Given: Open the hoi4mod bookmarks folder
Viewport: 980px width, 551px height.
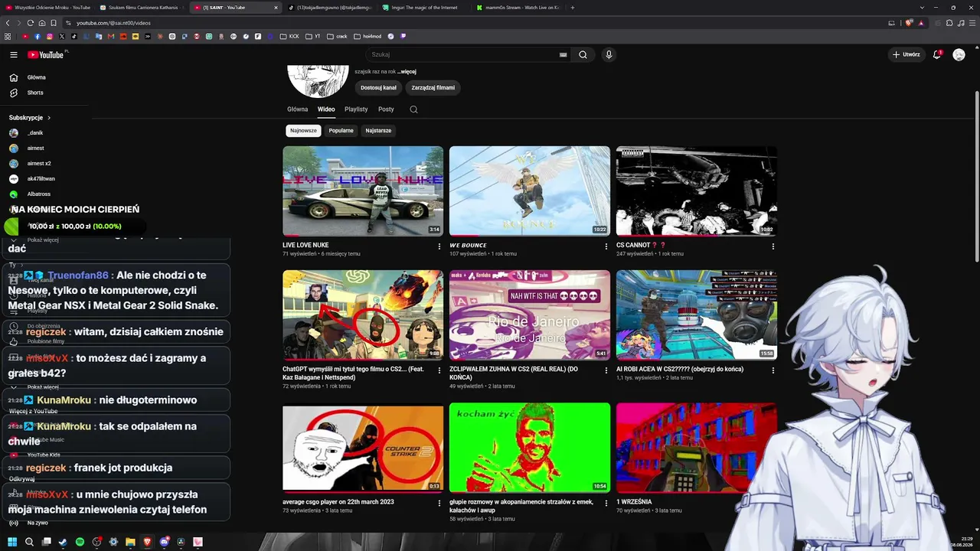Looking at the screenshot, I should (367, 36).
